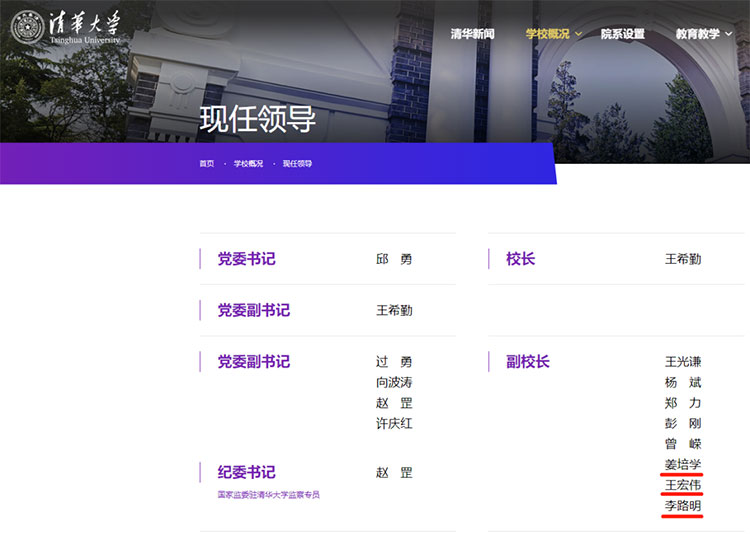Click the 国家监委驻清华大学监察专员 subtitle

[268, 495]
